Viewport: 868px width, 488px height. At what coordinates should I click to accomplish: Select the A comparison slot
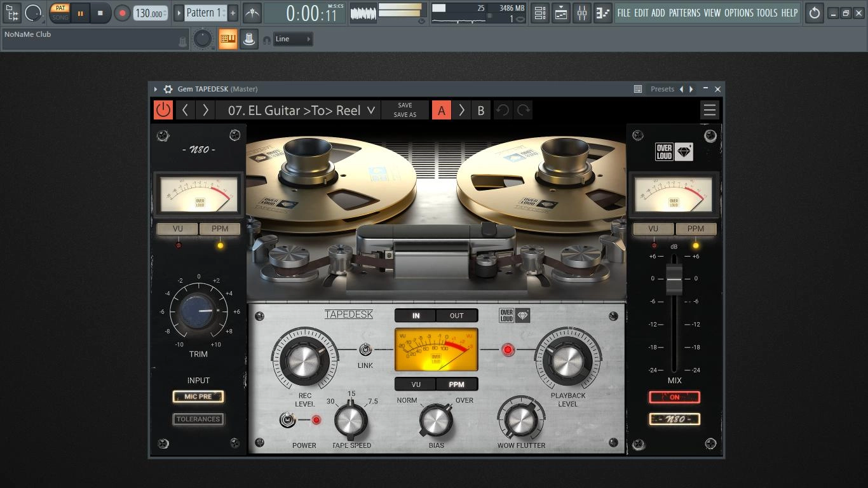click(442, 110)
